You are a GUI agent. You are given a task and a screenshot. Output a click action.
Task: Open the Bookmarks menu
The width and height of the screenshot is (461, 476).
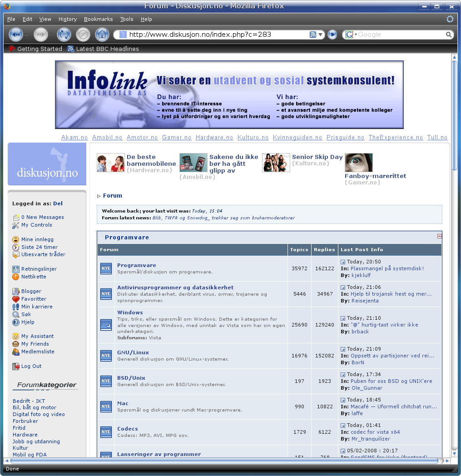pyautogui.click(x=98, y=19)
